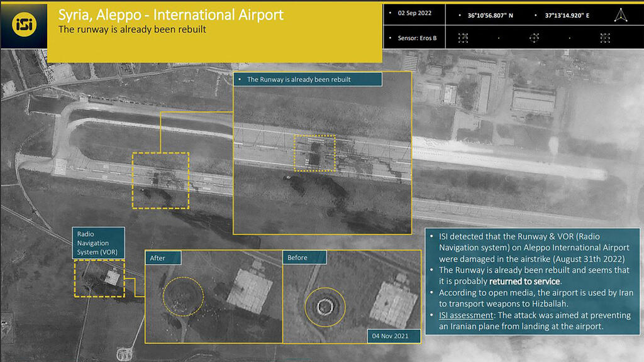Toggle the solid circle marker in the Before image
This screenshot has width=644, height=362.
pyautogui.click(x=326, y=305)
